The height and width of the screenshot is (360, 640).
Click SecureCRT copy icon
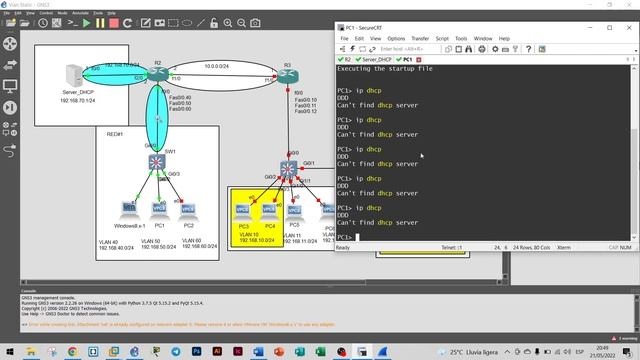[x=448, y=49]
